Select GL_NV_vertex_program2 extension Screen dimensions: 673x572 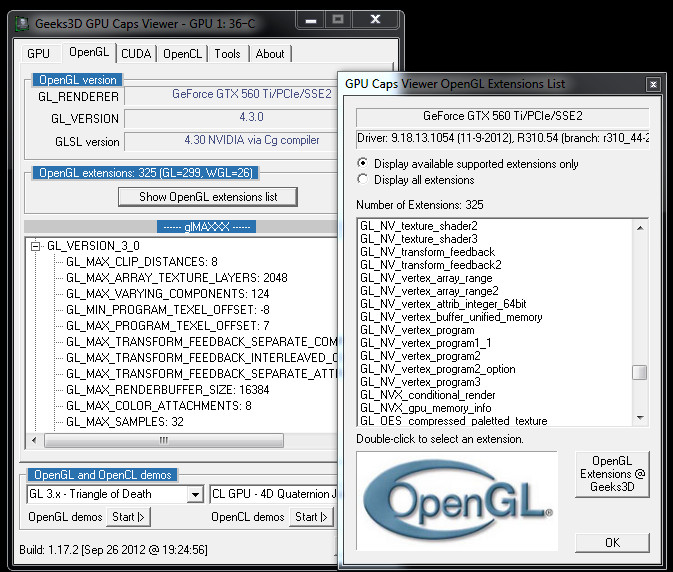(x=420, y=356)
